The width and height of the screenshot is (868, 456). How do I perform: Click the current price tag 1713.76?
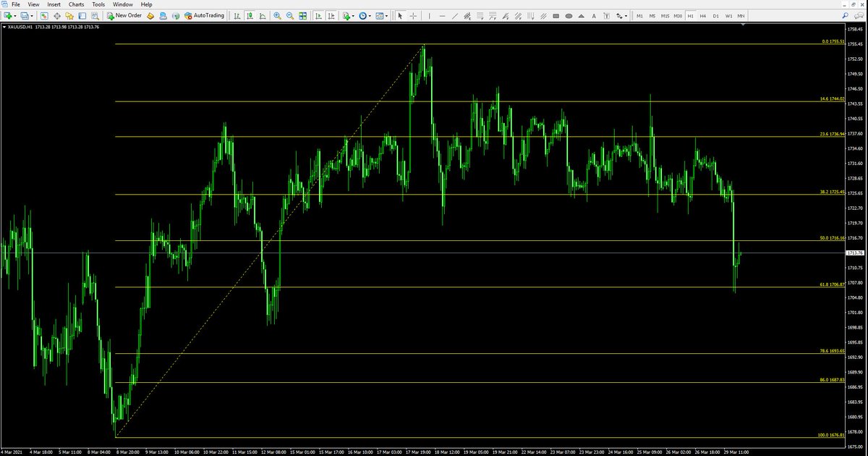click(x=854, y=253)
